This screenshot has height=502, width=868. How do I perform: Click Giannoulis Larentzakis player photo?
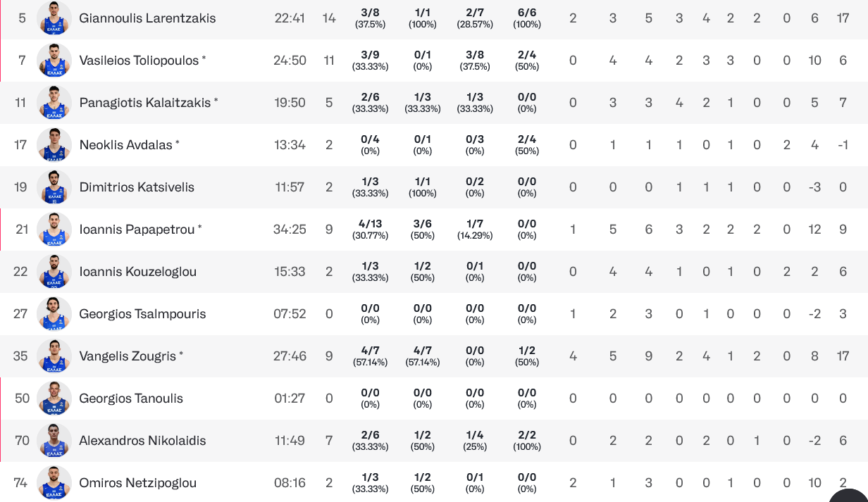coord(54,18)
